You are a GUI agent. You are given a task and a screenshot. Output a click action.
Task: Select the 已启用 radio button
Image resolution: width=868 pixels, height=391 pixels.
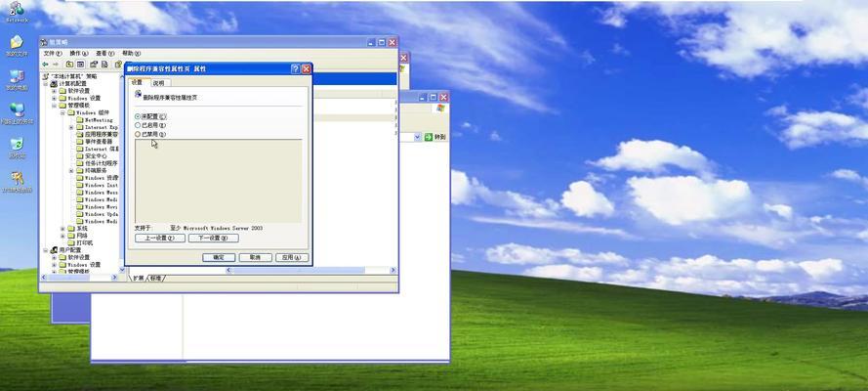[x=138, y=125]
